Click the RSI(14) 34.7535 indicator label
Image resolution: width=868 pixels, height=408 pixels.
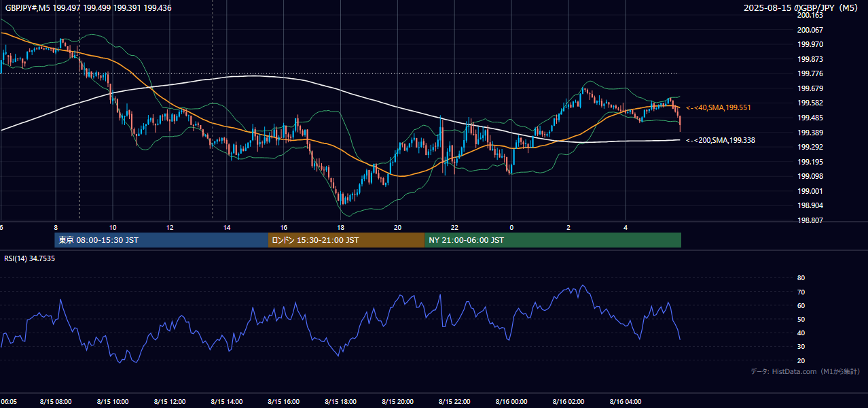[x=30, y=258]
